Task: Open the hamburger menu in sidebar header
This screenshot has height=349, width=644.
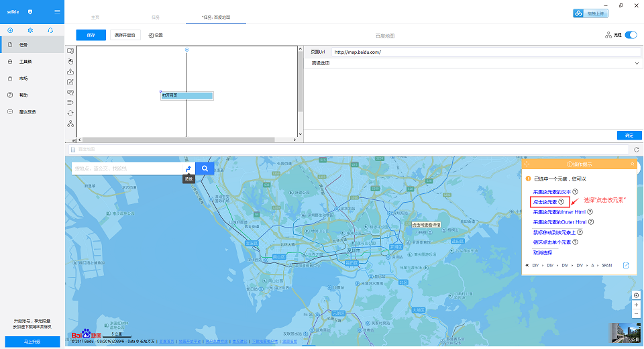Action: (x=57, y=11)
